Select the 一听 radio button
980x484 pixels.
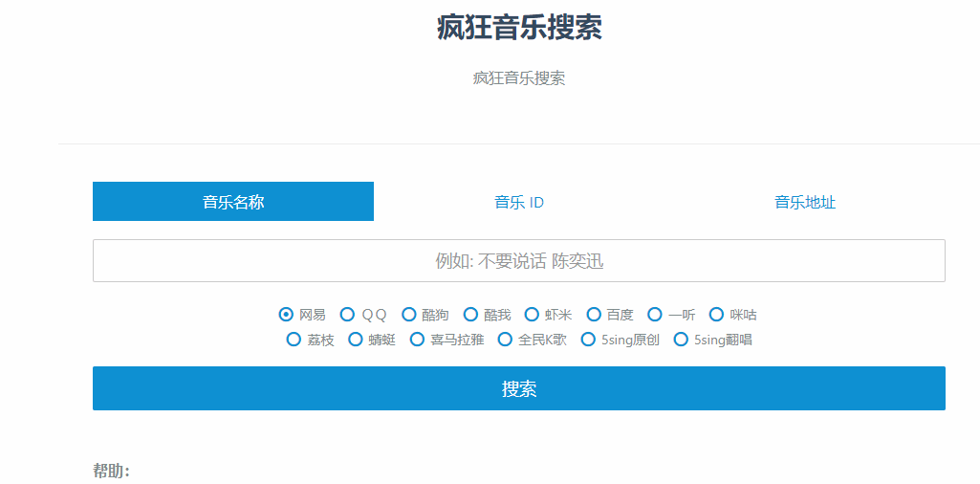(x=655, y=315)
